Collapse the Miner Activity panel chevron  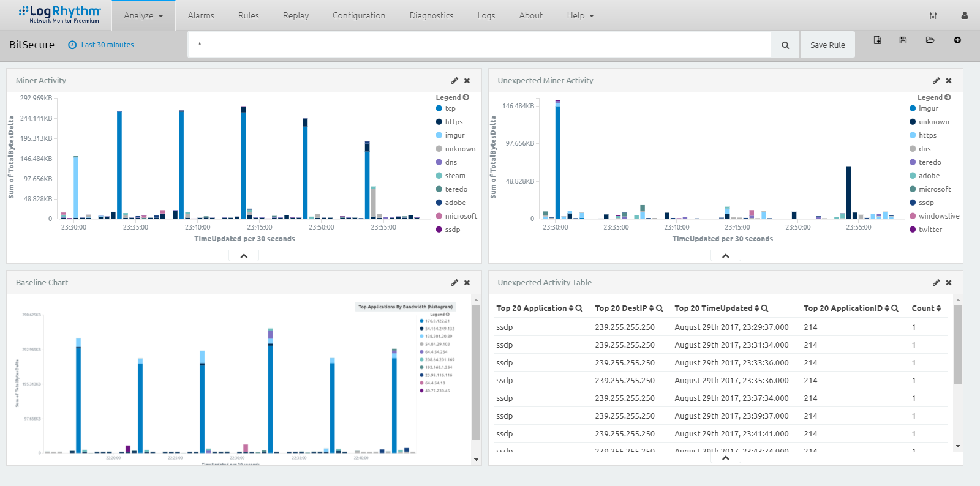(x=244, y=256)
